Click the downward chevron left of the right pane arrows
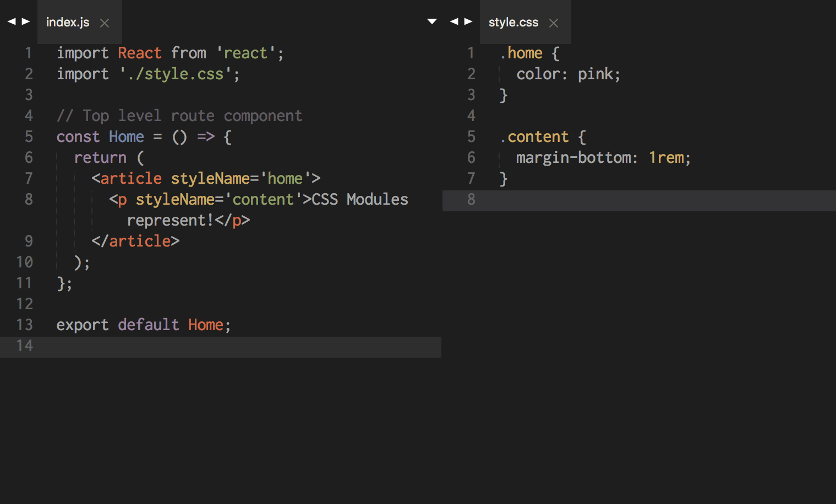Screen dimensions: 836x504 tap(431, 20)
